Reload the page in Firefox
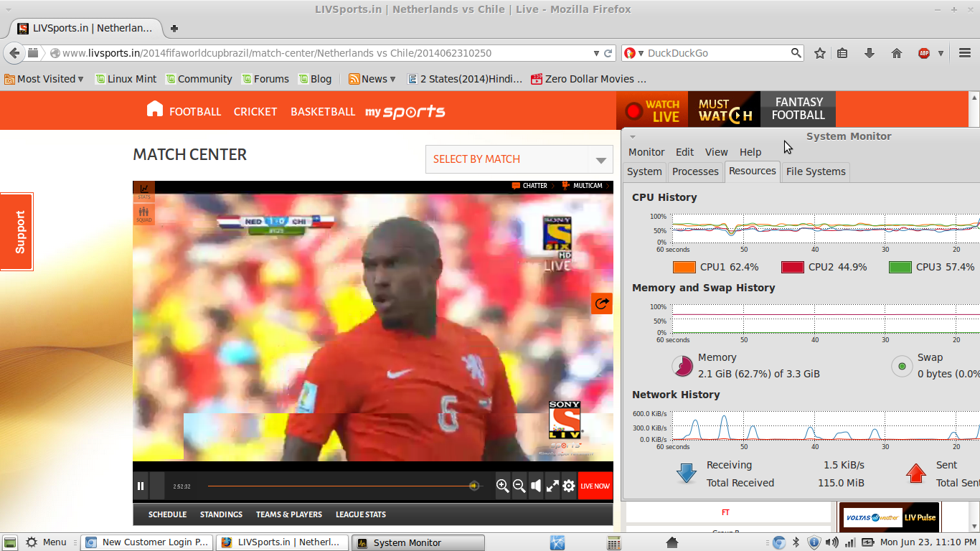This screenshot has height=551, width=980. [608, 53]
